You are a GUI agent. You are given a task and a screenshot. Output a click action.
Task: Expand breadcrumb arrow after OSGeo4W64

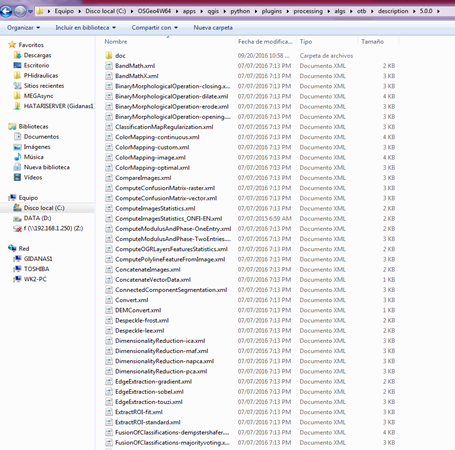point(177,11)
